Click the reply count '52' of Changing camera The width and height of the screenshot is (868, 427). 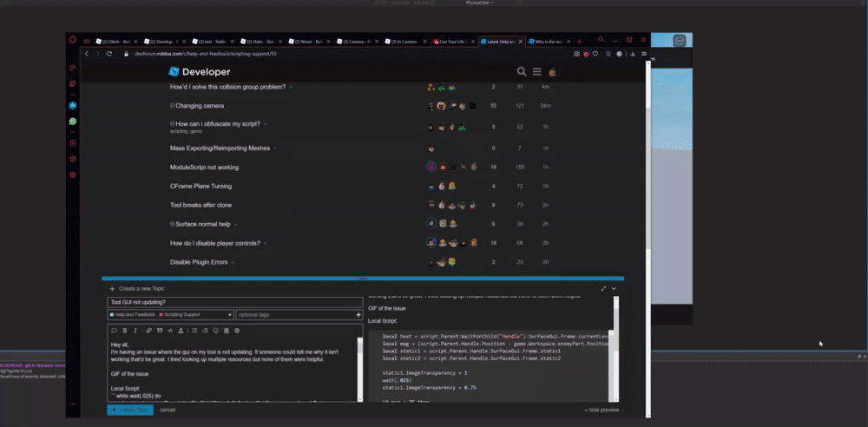pyautogui.click(x=493, y=106)
